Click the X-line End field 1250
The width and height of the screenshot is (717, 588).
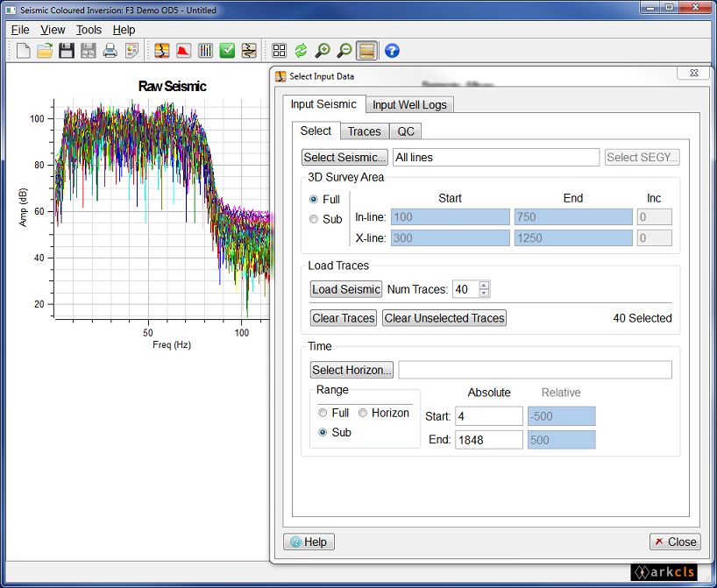573,237
